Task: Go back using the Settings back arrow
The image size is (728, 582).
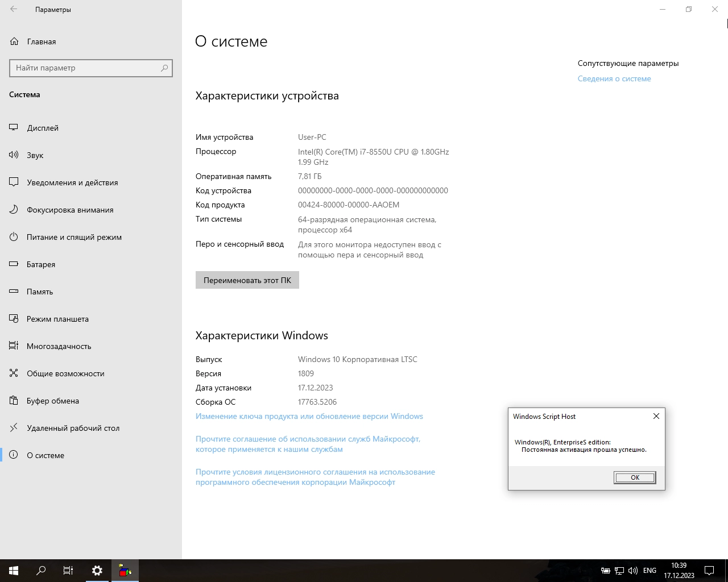Action: tap(14, 9)
